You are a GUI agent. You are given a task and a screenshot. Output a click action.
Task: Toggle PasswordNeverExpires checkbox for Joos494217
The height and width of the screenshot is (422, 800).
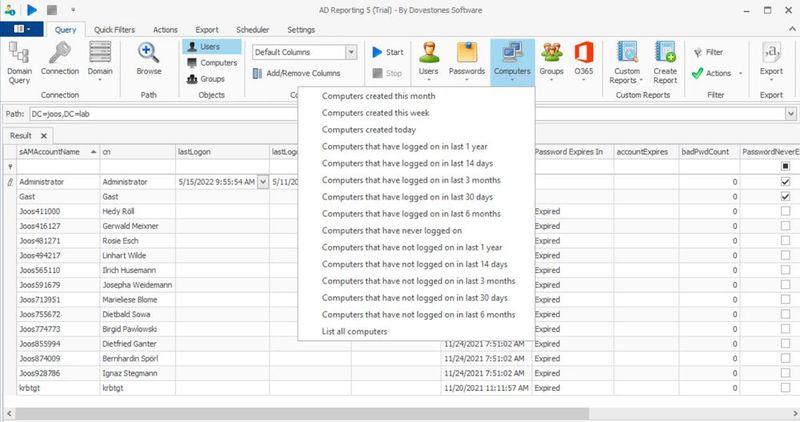[x=785, y=256]
